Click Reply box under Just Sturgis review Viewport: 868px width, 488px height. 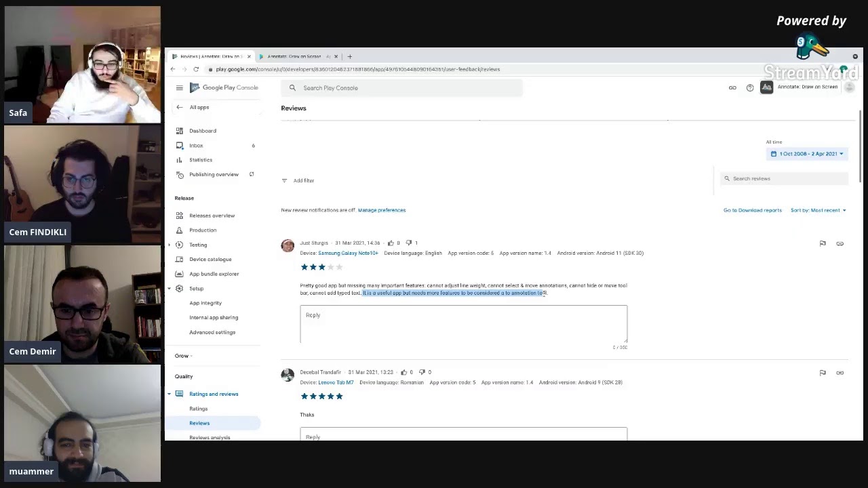coord(464,324)
